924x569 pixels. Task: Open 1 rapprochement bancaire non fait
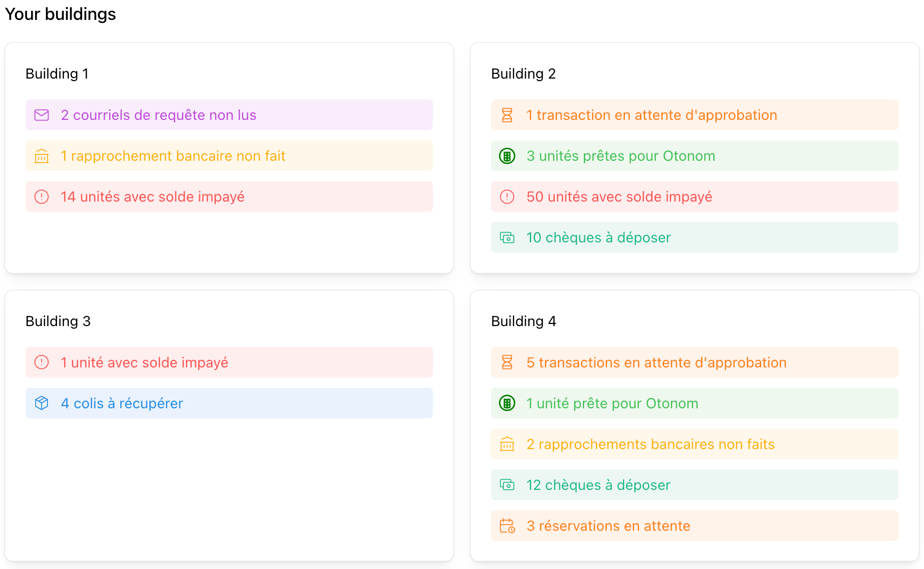[x=173, y=156]
